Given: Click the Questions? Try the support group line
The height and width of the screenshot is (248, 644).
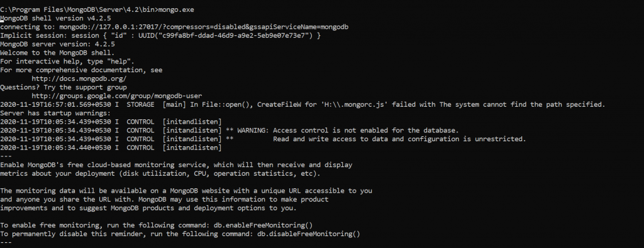Looking at the screenshot, I should (64, 87).
